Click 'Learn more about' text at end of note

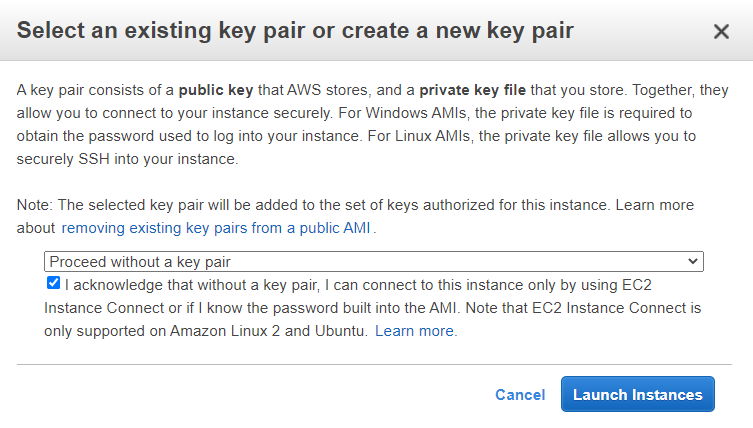coord(655,205)
